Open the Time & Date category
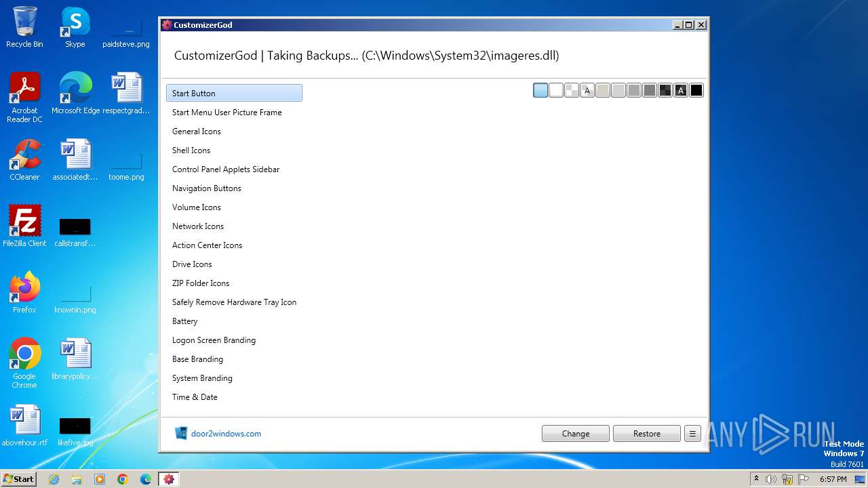 (x=234, y=397)
